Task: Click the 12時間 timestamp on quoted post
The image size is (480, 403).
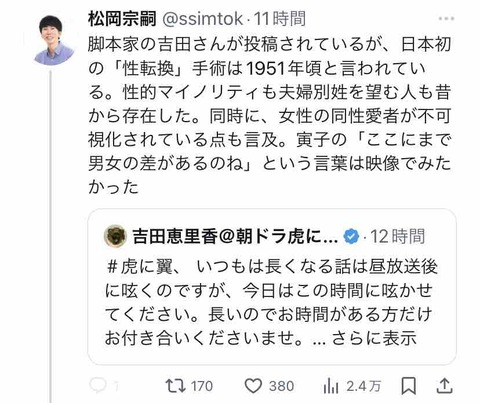Action: 398,236
